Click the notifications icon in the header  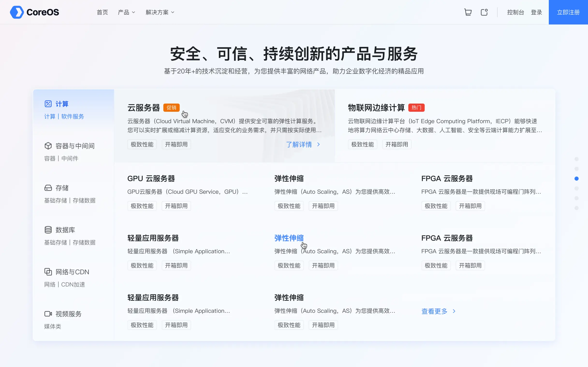click(484, 12)
